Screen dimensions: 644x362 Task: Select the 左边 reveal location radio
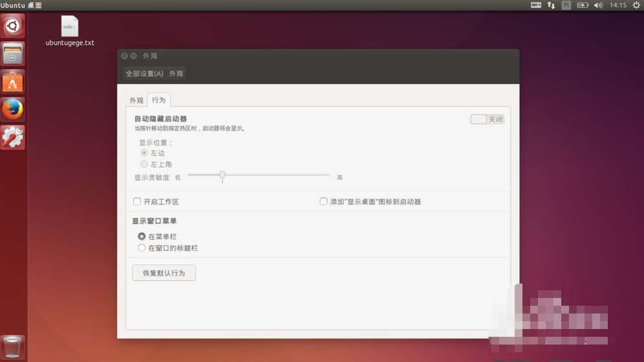pyautogui.click(x=144, y=153)
